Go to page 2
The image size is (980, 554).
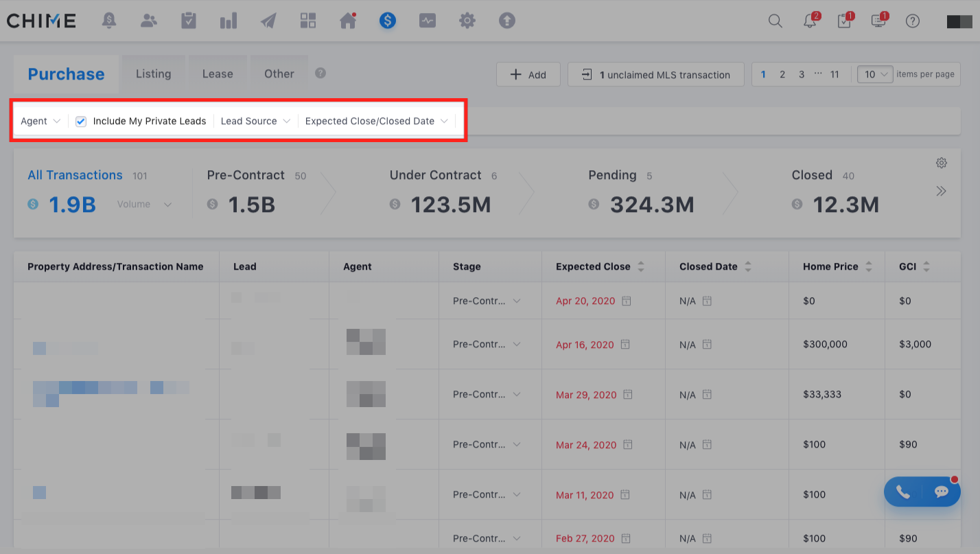coord(782,74)
